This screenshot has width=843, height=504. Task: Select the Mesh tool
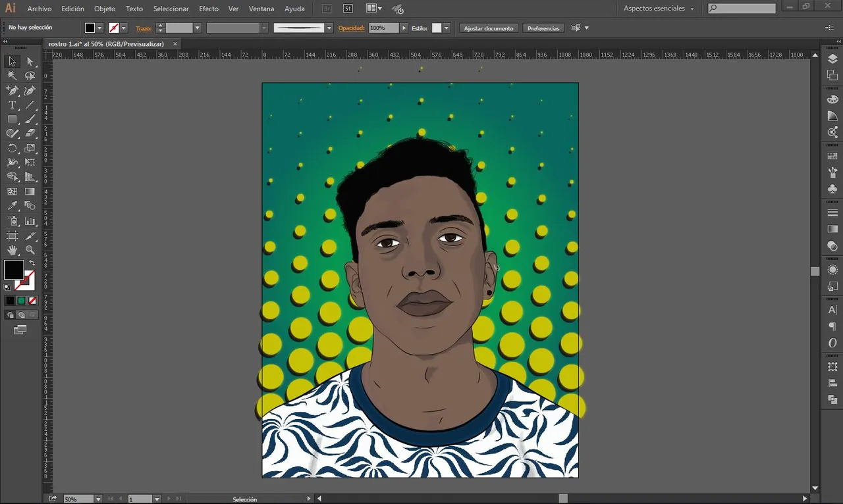coord(12,191)
